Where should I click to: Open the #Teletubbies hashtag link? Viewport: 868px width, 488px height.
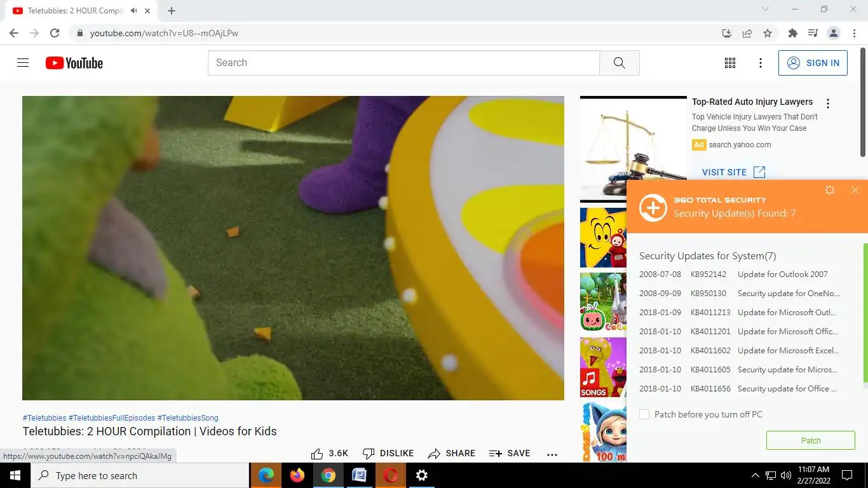(x=44, y=418)
